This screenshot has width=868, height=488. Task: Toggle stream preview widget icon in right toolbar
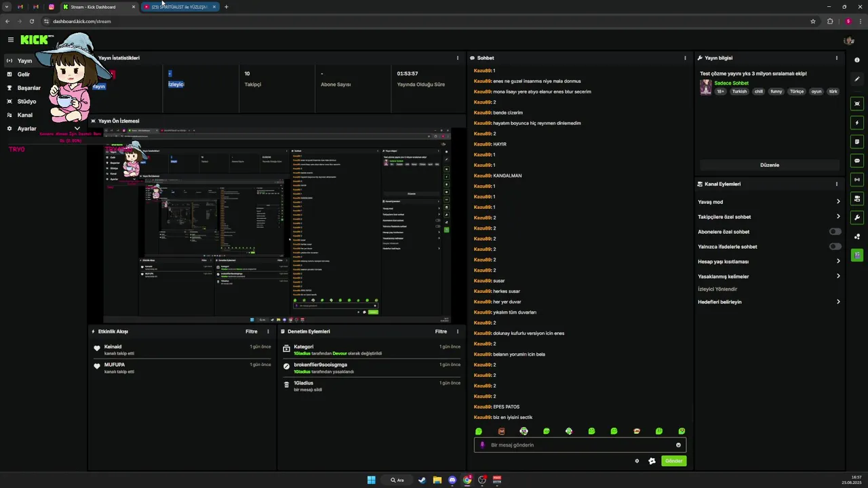click(857, 104)
